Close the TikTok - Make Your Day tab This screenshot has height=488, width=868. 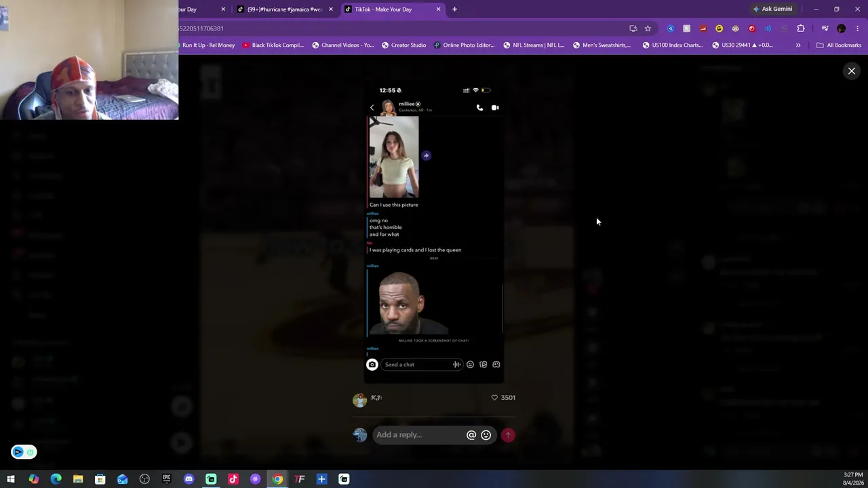click(x=438, y=9)
